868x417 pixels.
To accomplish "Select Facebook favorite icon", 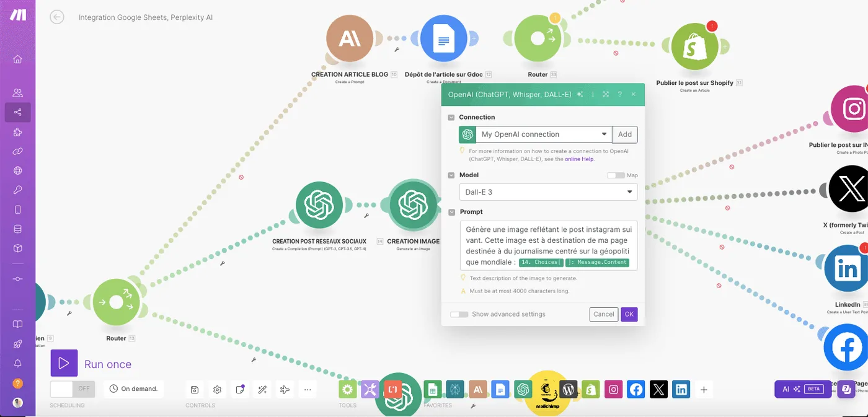I will [x=636, y=389].
